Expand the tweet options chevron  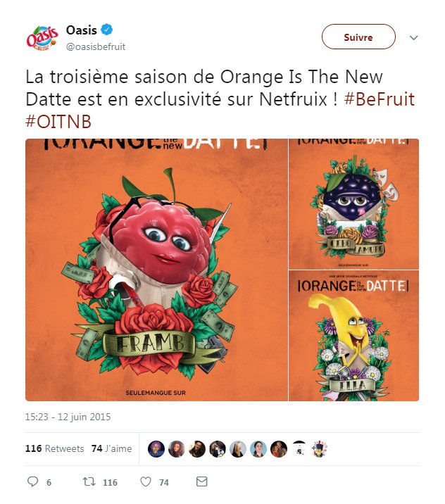click(x=413, y=37)
